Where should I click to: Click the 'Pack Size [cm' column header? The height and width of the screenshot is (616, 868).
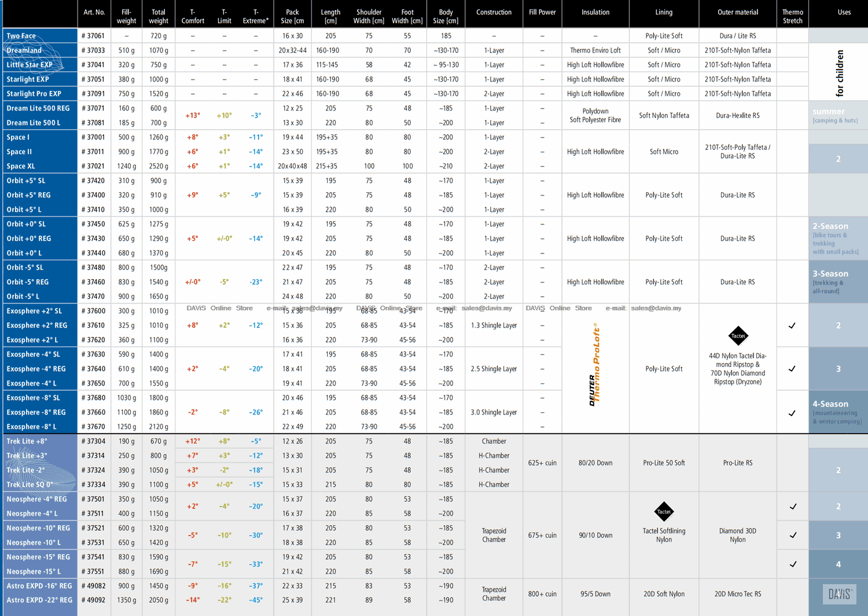[292, 16]
